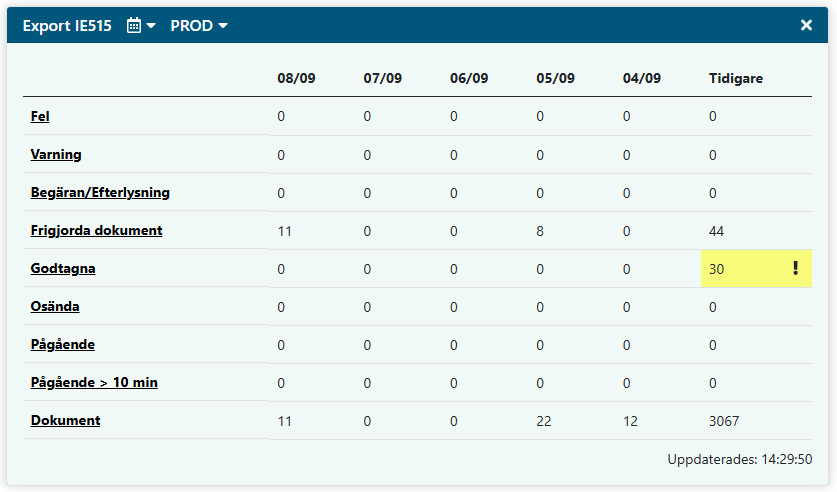Open the Varning row link

(56, 155)
